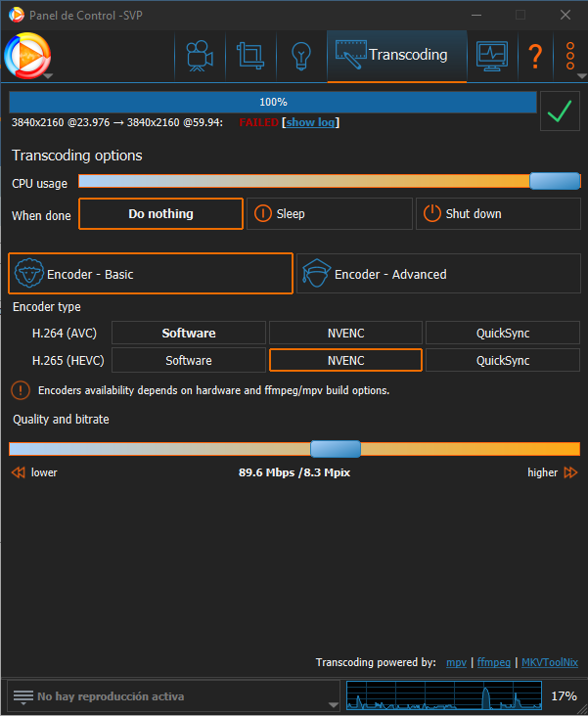Select the frame crop icon tab
This screenshot has height=716, width=588.
click(250, 56)
